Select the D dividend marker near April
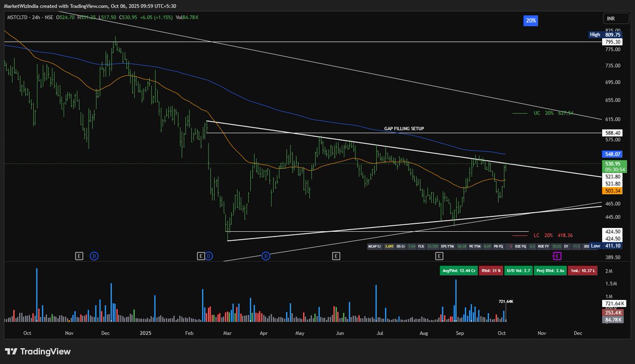635x364 pixels. [x=265, y=256]
